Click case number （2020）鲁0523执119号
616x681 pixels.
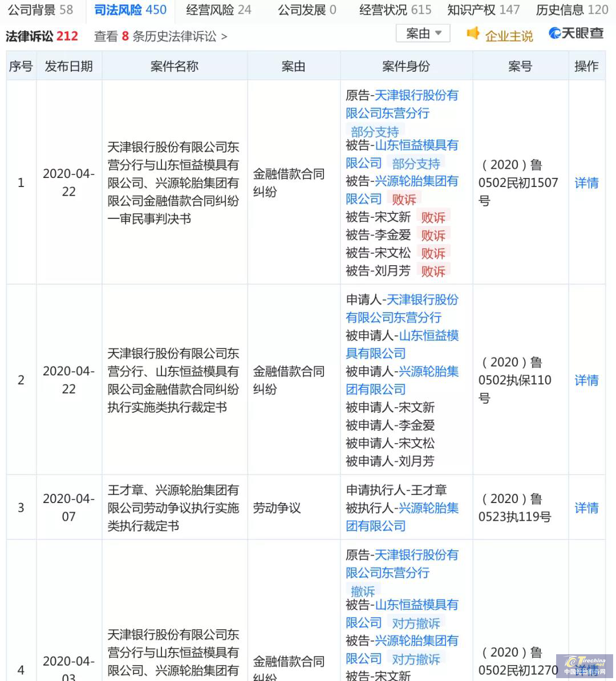tap(515, 508)
